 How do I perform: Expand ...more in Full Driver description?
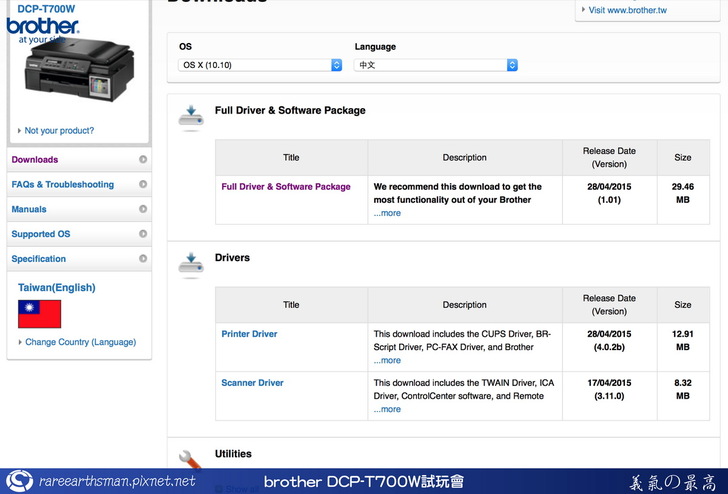(387, 213)
